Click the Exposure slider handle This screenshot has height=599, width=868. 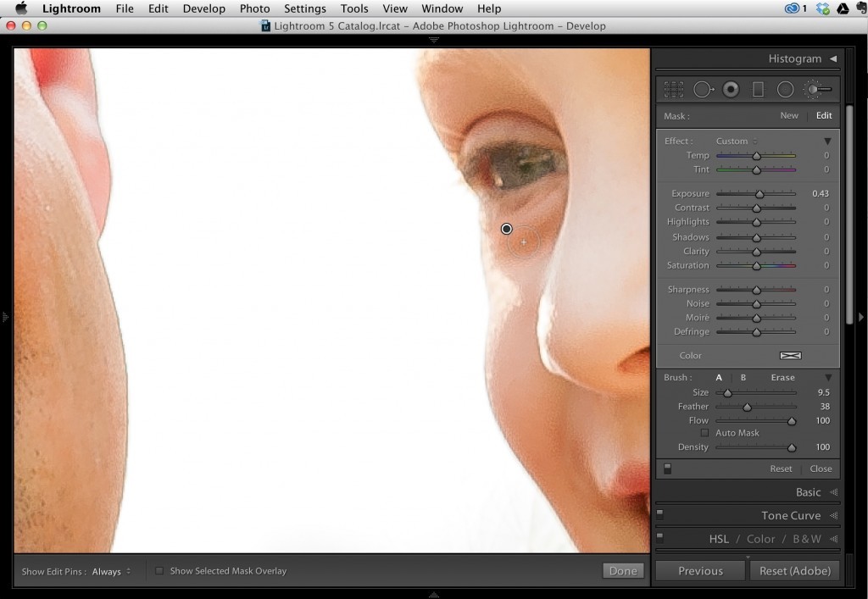(759, 194)
